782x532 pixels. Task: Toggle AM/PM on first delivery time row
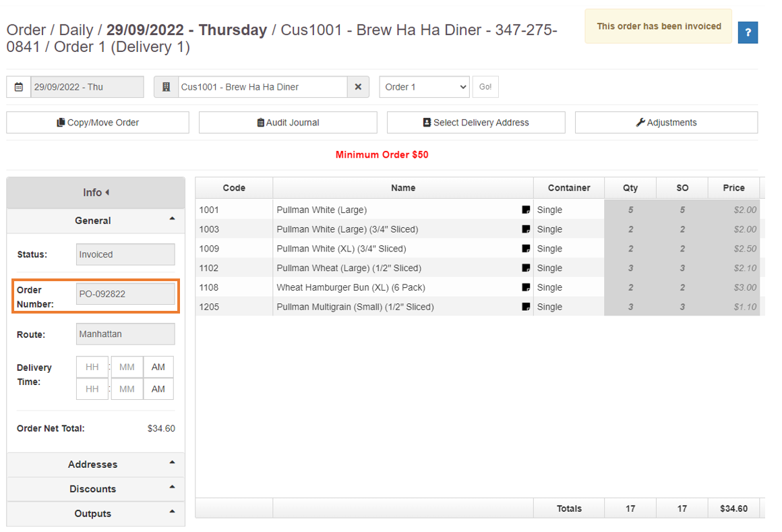[x=158, y=367]
